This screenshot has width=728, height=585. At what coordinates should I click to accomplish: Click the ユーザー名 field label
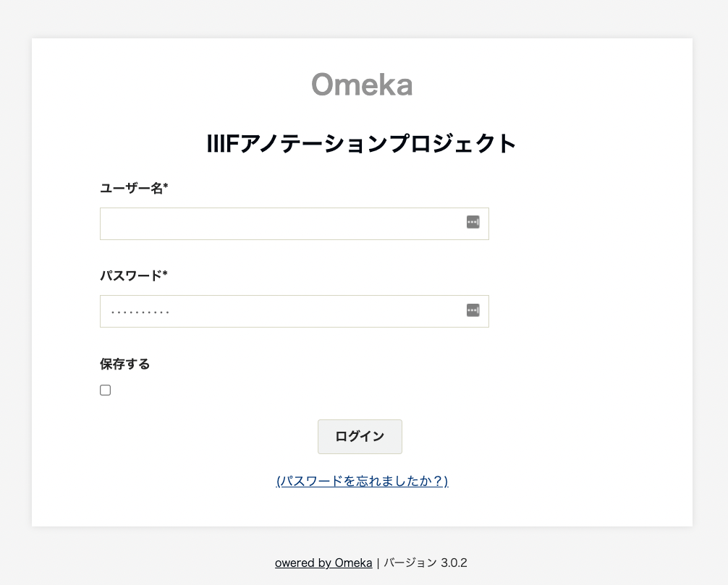pos(133,187)
